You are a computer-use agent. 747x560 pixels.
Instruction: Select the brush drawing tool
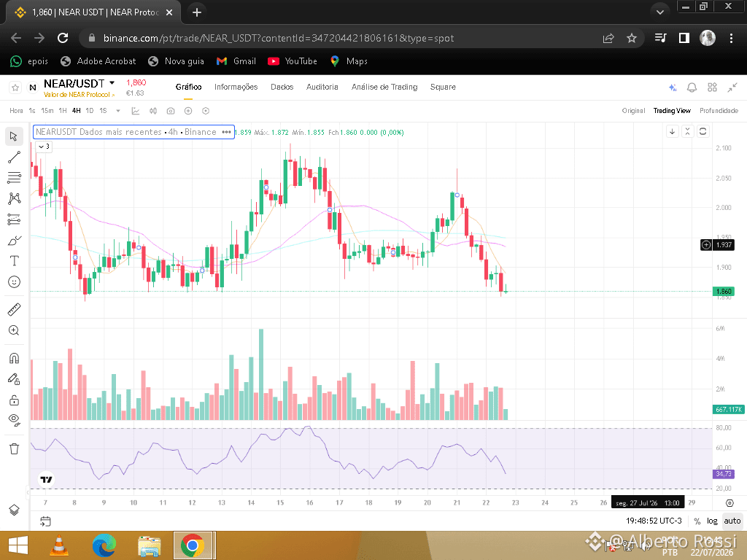tap(14, 241)
